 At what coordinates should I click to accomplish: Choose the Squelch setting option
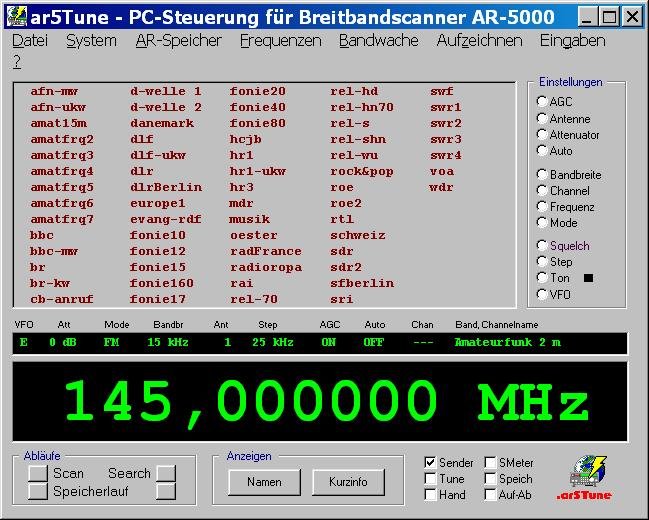point(542,246)
